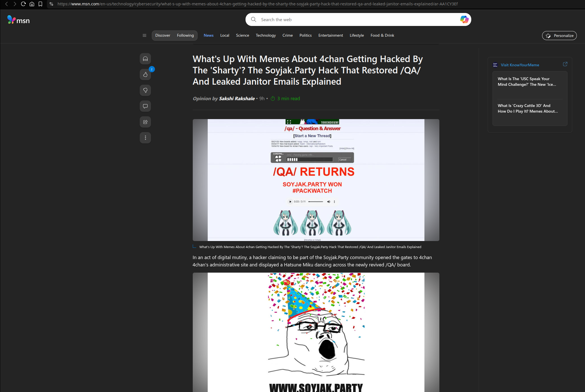Screen dimensions: 585x392
Task: Go to the Entertainment category tab
Action: point(330,35)
